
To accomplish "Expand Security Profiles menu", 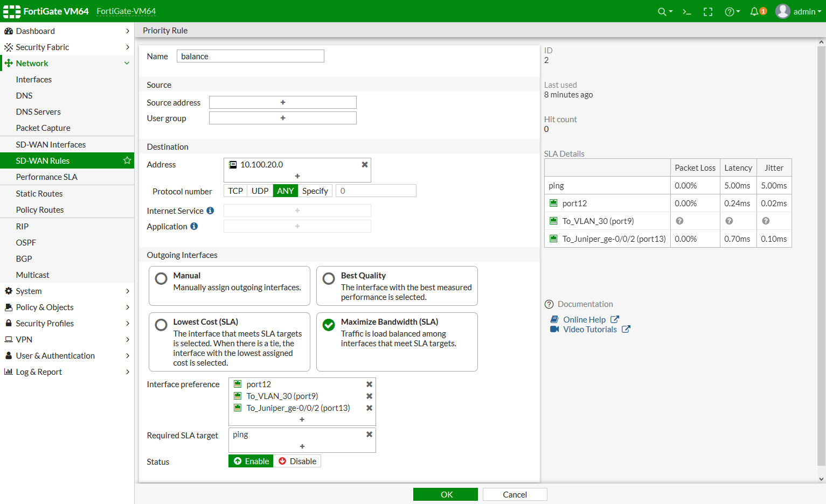I will (67, 323).
